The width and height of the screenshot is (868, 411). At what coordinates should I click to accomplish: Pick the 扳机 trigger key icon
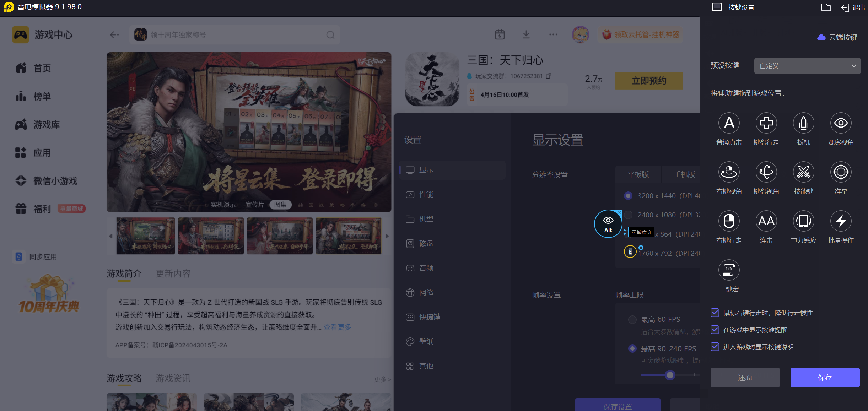click(x=803, y=123)
